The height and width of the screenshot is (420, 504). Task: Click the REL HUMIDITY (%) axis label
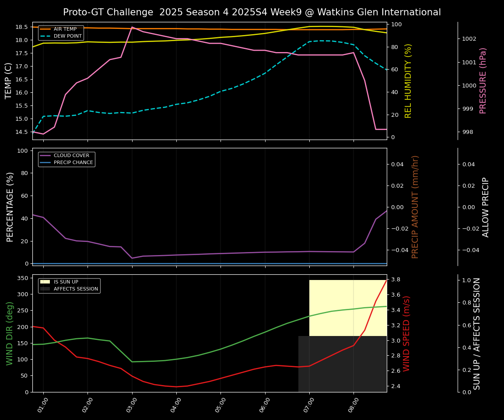(x=409, y=80)
